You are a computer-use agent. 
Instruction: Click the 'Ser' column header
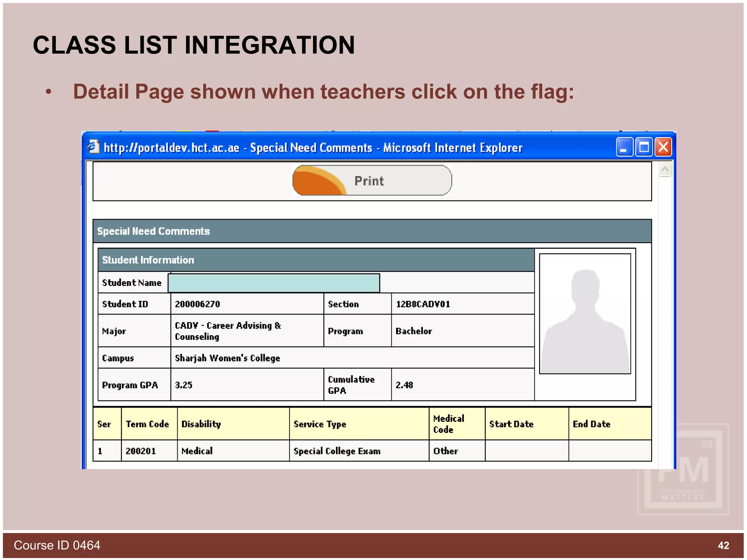click(107, 424)
